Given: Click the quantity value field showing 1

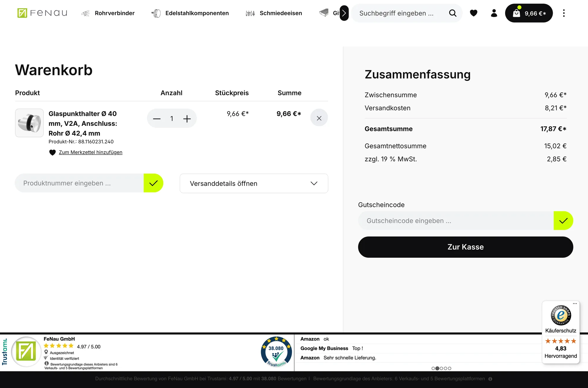Looking at the screenshot, I should pos(172,119).
